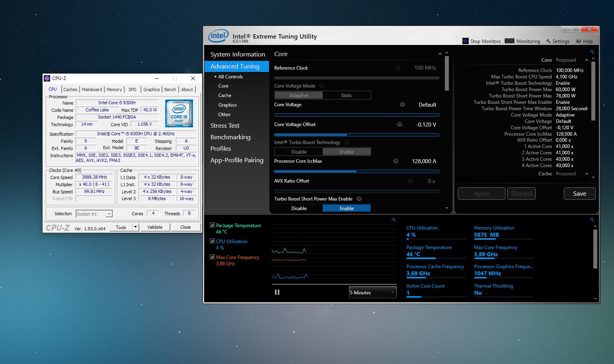614x364 pixels.
Task: Click the proposed values panel scrollbar
Action: click(x=593, y=91)
